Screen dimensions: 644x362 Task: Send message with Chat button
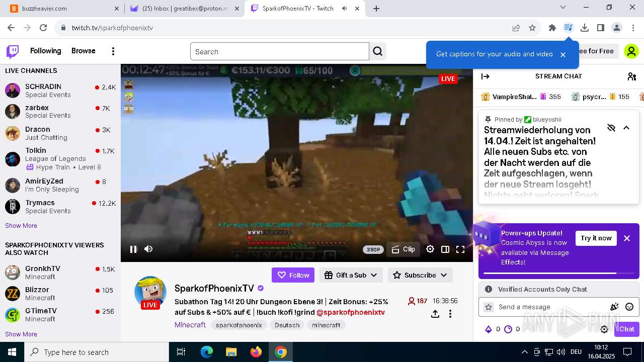click(627, 329)
